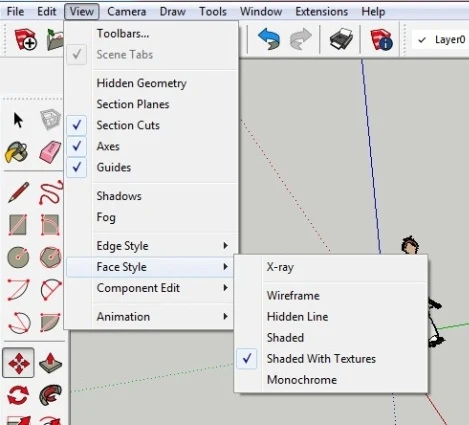
Task: Open Toolbars... dialog
Action: pyautogui.click(x=123, y=34)
